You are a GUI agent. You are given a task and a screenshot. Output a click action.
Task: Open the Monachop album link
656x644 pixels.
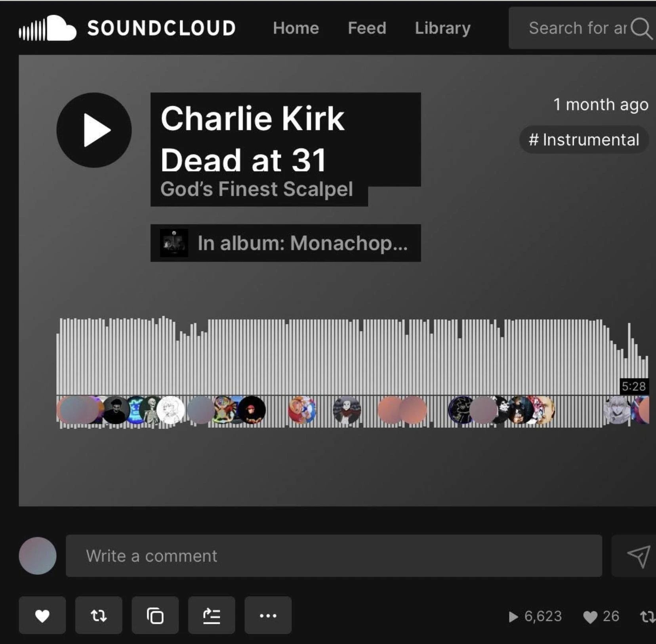point(286,243)
